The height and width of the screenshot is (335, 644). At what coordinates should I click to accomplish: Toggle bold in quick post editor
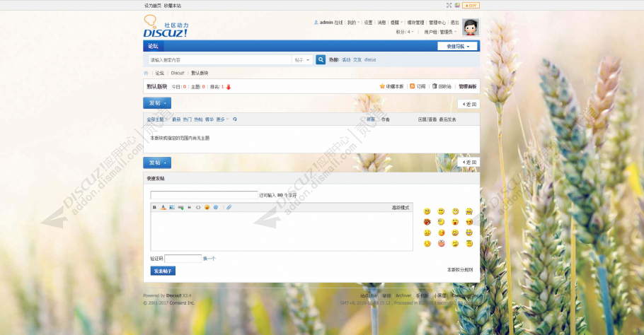pyautogui.click(x=154, y=208)
